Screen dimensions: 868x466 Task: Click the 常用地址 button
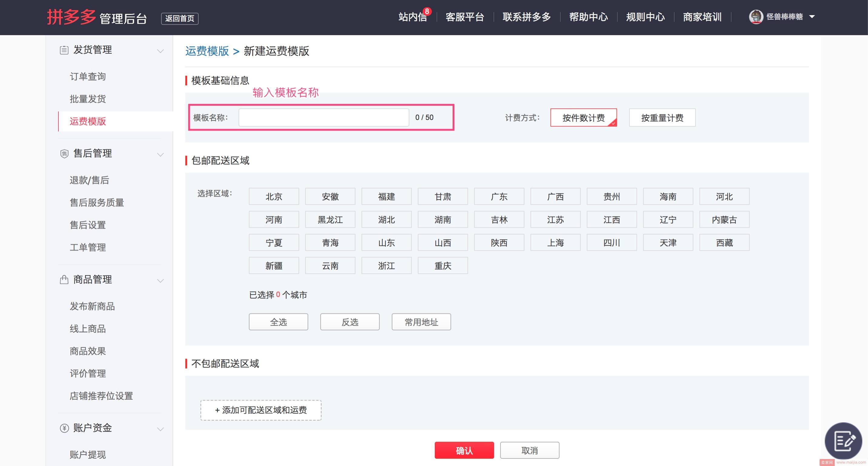(421, 322)
